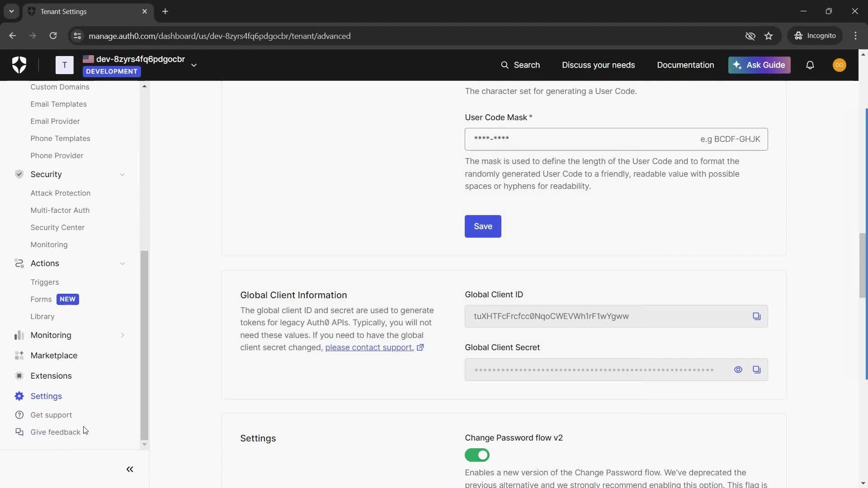Screen dimensions: 868x488
Task: Open the tab search dropdown arrow
Action: tap(11, 11)
